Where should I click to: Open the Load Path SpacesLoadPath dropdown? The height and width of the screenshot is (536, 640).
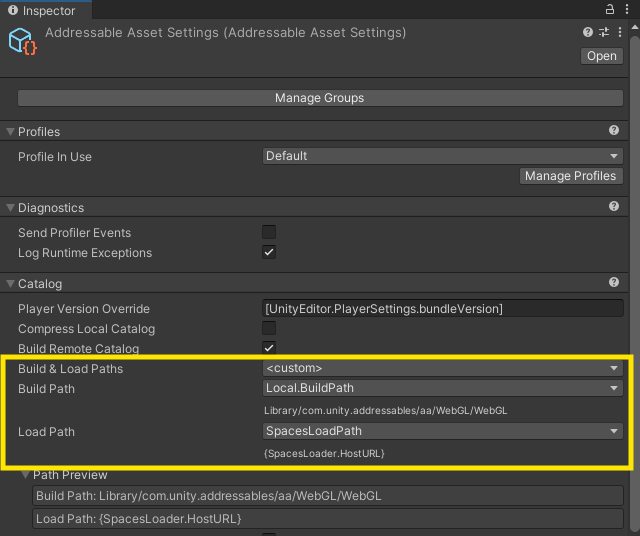coord(442,431)
